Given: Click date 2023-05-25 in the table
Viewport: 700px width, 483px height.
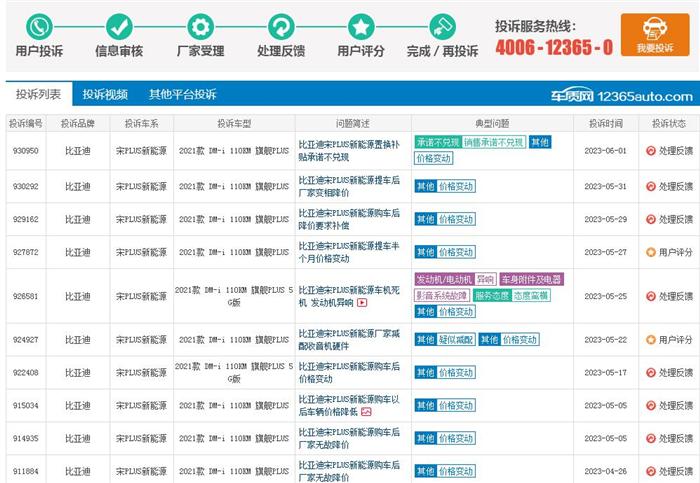Looking at the screenshot, I should click(606, 296).
